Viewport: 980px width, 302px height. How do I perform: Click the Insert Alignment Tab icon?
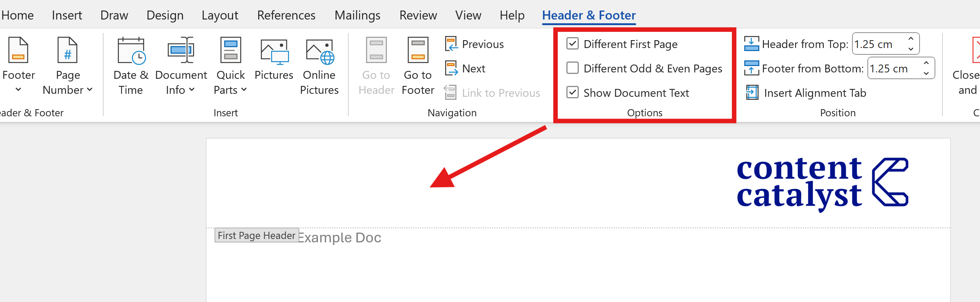point(752,92)
